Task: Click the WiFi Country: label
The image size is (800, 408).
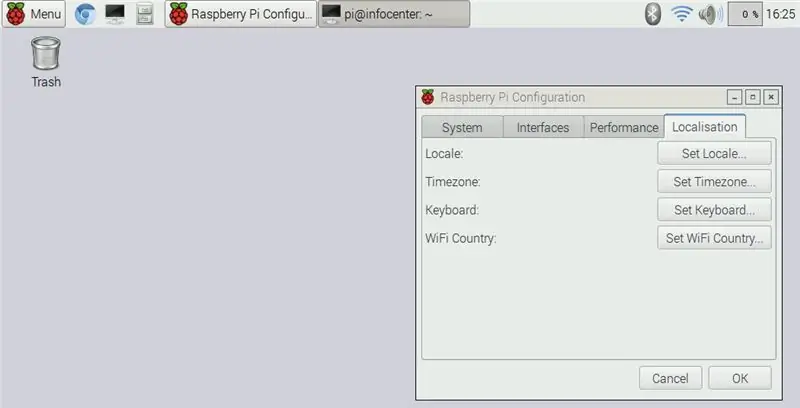Action: coord(461,238)
